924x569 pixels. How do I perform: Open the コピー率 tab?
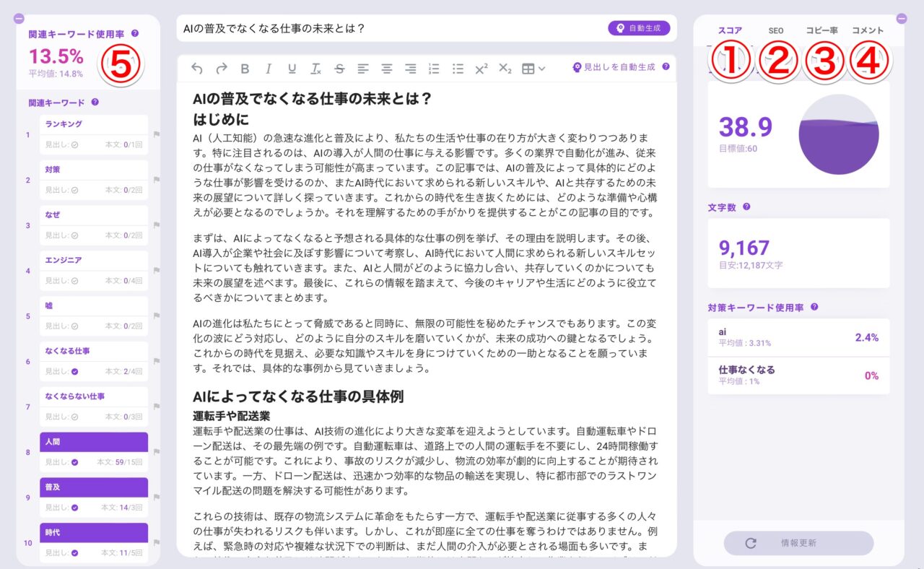pyautogui.click(x=821, y=31)
